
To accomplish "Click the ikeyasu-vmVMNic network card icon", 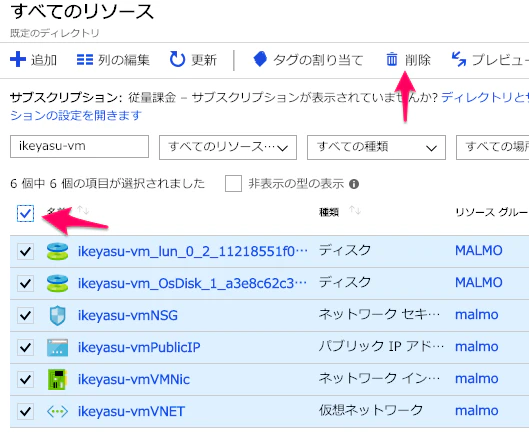I will tap(57, 380).
